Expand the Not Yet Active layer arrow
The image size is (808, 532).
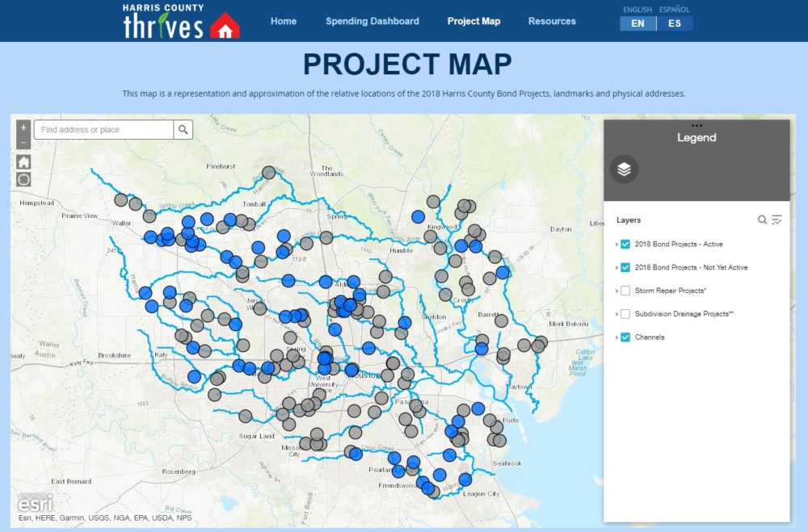tap(617, 268)
